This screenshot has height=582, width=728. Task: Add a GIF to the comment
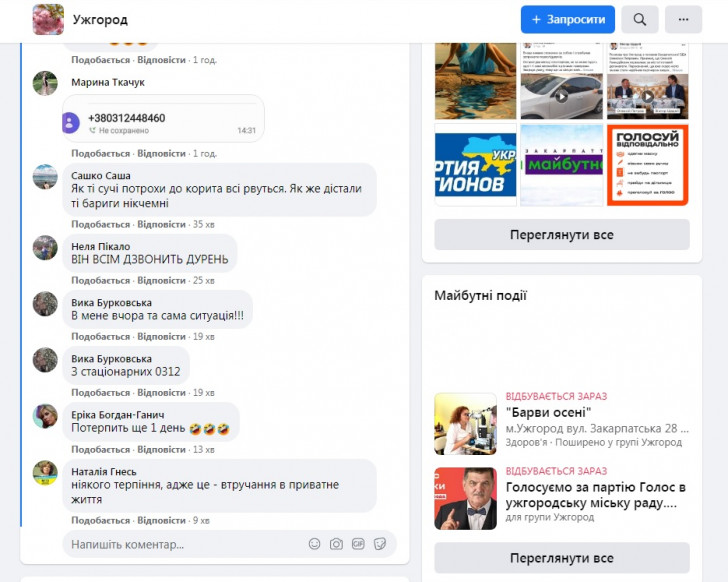click(358, 543)
